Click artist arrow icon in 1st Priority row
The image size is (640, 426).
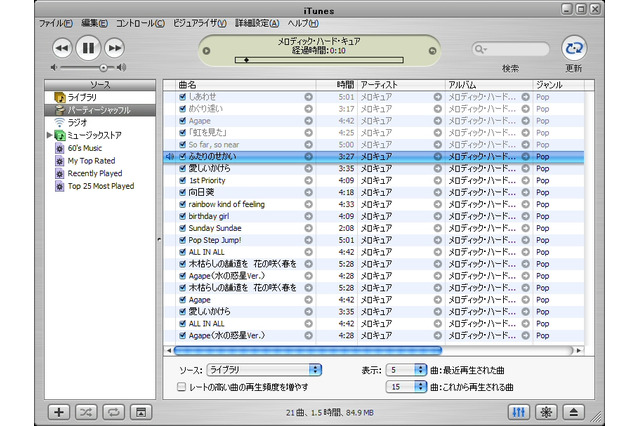click(x=438, y=180)
